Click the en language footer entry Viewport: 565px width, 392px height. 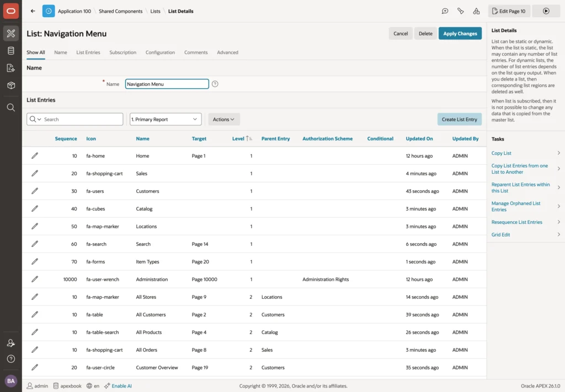93,386
